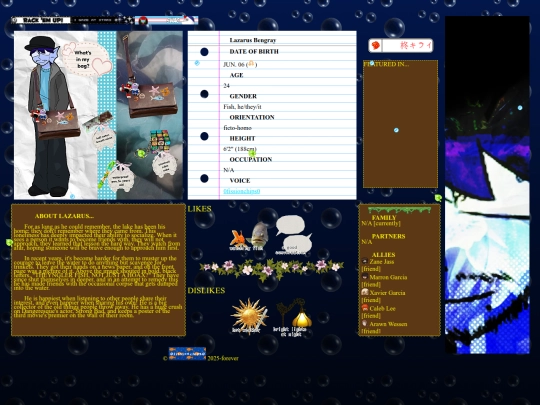This screenshot has width=540, height=405.
Task: Click the 'RACK 'EM UP!' banner badge
Action: [x=41, y=20]
